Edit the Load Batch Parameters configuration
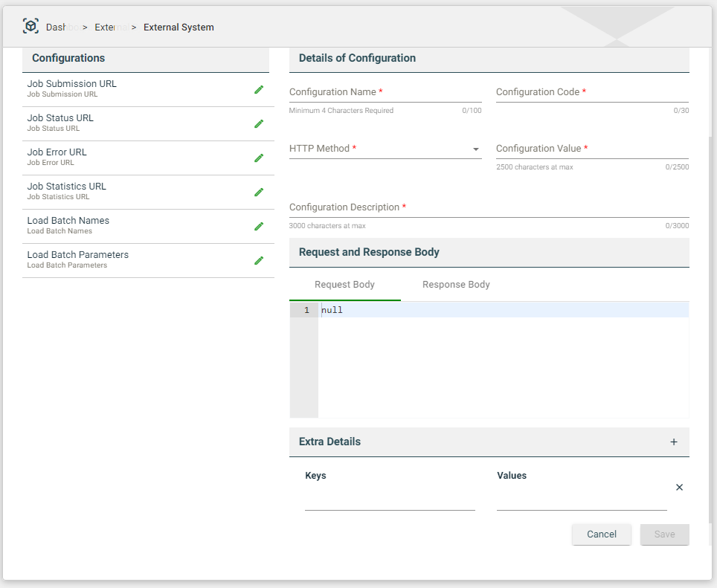 pyautogui.click(x=259, y=260)
